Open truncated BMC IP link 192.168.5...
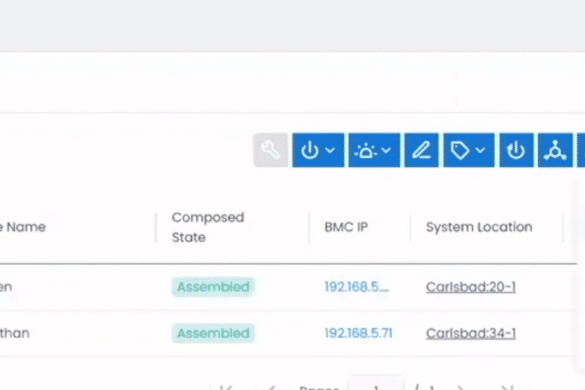585x390 pixels. (x=356, y=287)
